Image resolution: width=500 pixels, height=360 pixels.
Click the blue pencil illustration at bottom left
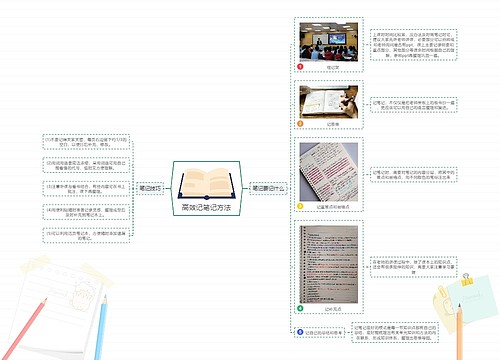[101, 327]
